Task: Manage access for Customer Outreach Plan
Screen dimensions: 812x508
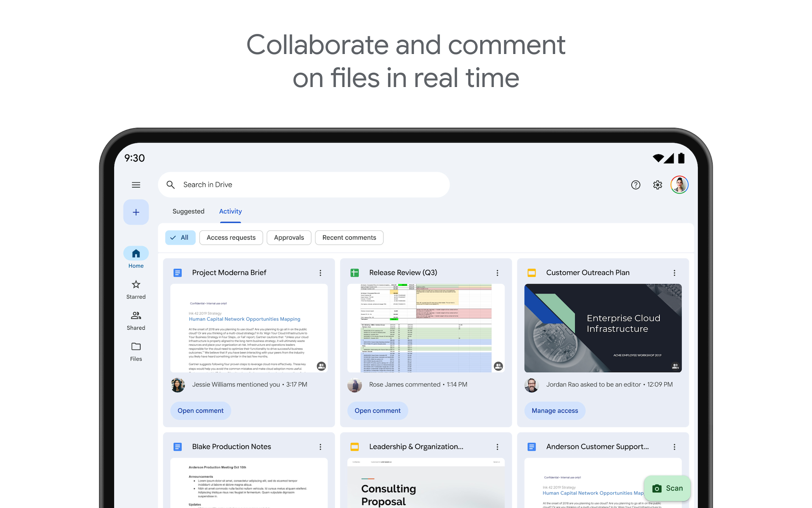Action: (554, 410)
